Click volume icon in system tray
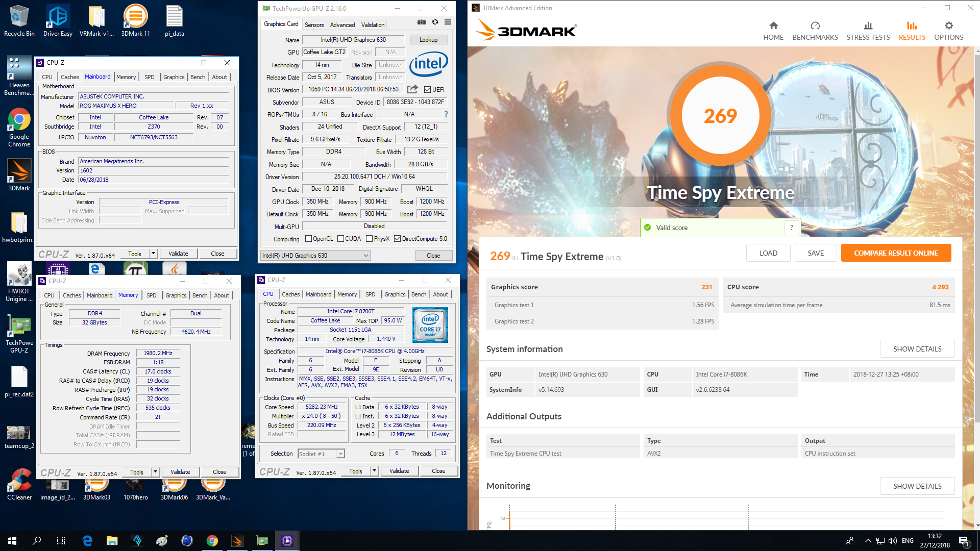980x551 pixels. 893,541
